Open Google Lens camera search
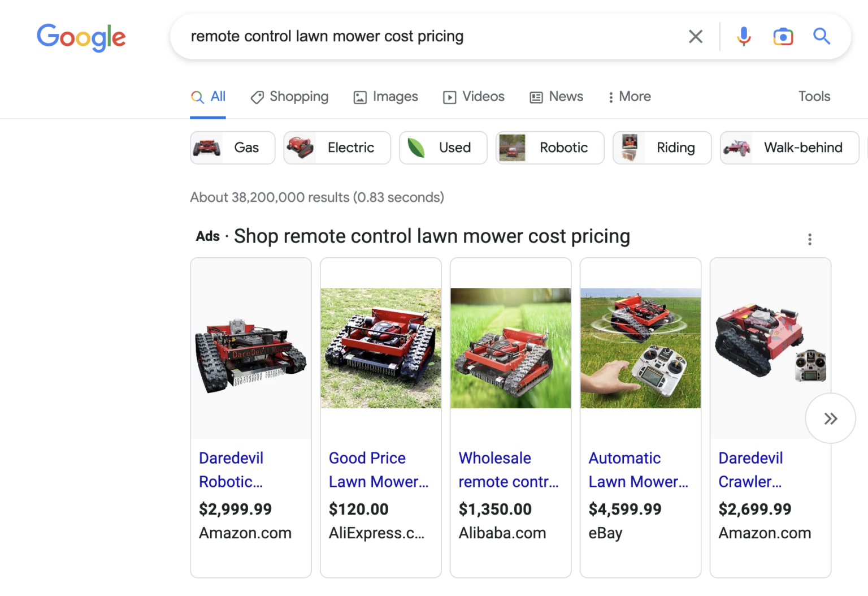 click(783, 36)
